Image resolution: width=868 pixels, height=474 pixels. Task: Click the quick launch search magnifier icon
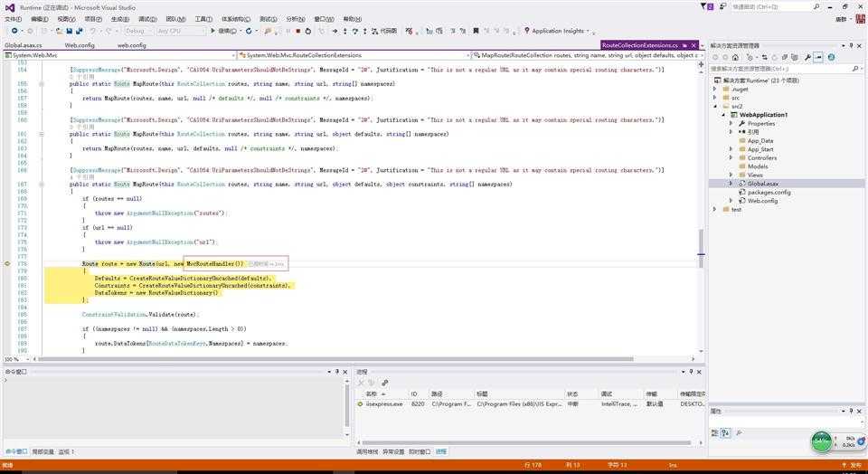tap(816, 6)
